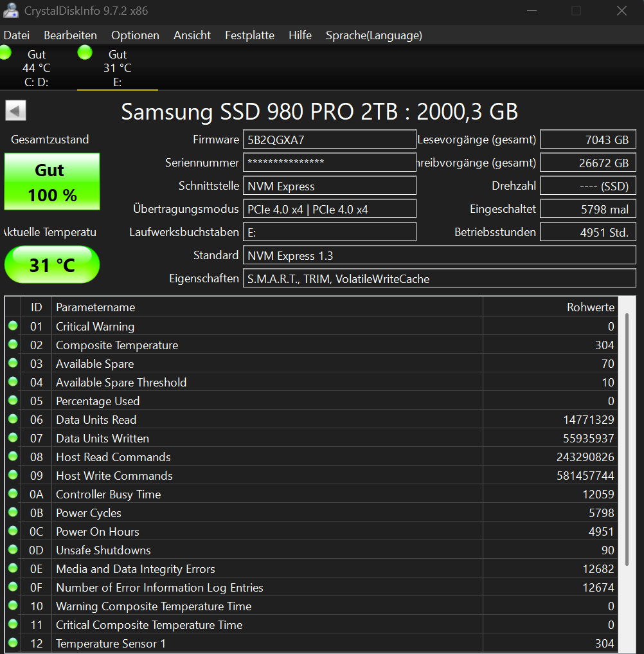Click status dot of Unsafe Shutdowns row
The width and height of the screenshot is (644, 654).
(x=13, y=550)
